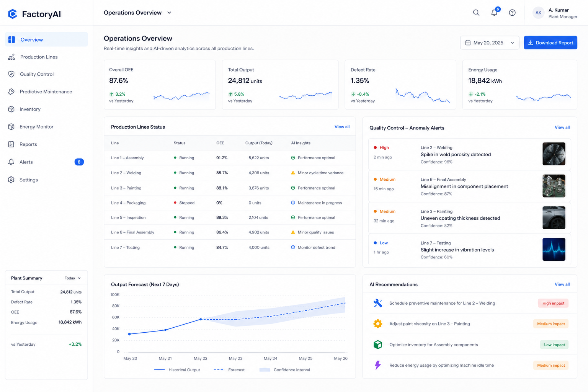Click the Total Output value 24,812 units
This screenshot has height=392, width=588.
tap(245, 81)
